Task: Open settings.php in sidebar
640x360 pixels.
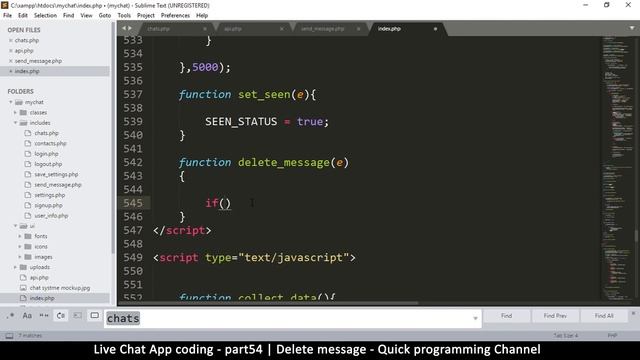Action: (x=49, y=195)
